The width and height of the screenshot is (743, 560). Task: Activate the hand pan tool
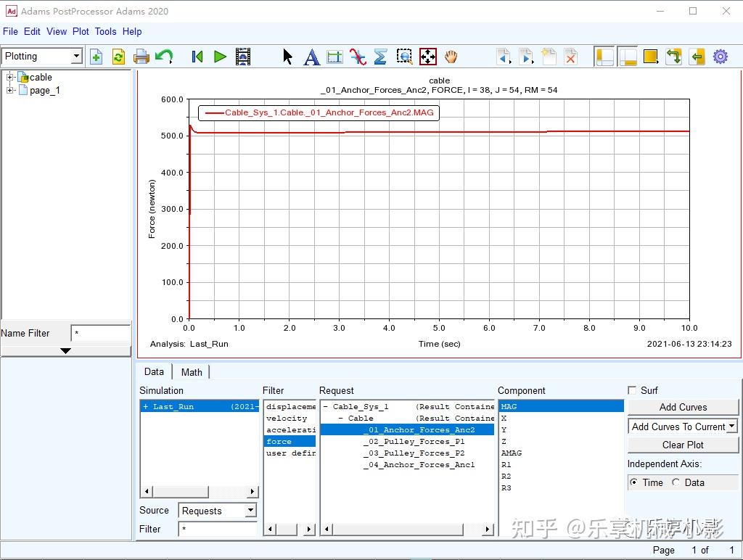(451, 57)
